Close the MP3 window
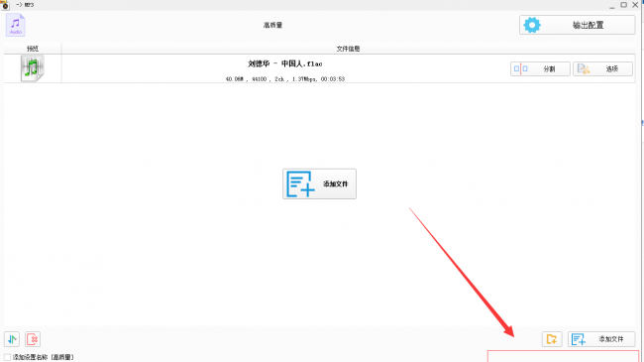 (635, 5)
